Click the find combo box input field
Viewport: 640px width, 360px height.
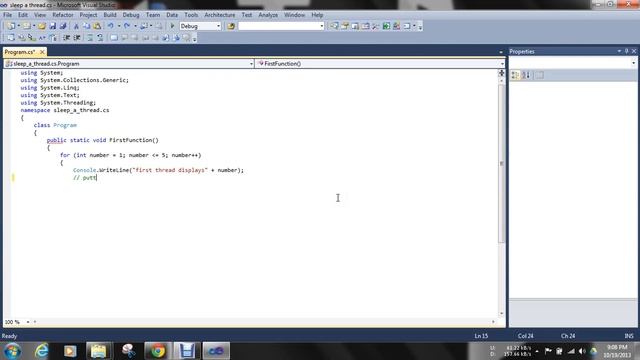pos(278,26)
